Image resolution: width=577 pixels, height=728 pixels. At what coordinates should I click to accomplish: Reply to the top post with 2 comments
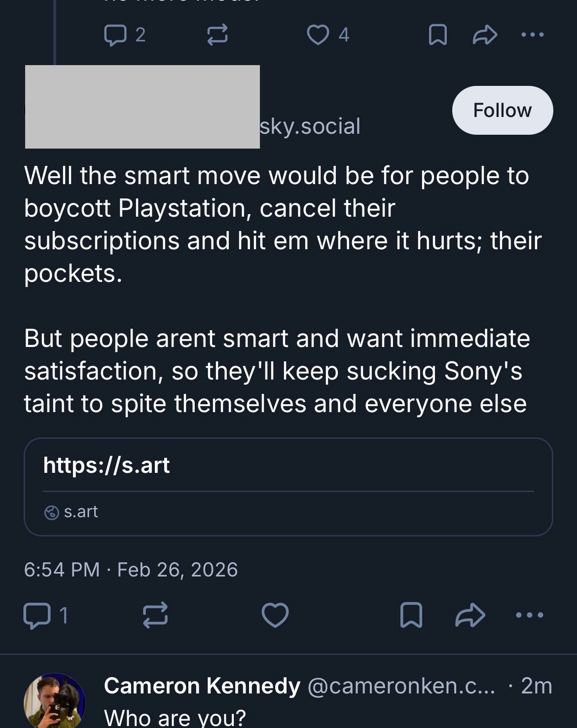pyautogui.click(x=116, y=35)
